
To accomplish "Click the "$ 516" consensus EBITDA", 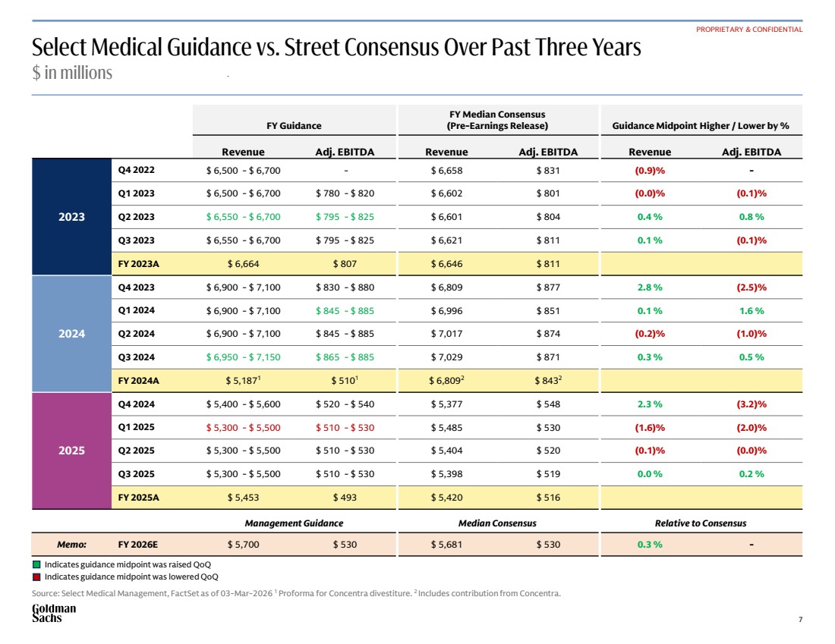I will 549,498.
